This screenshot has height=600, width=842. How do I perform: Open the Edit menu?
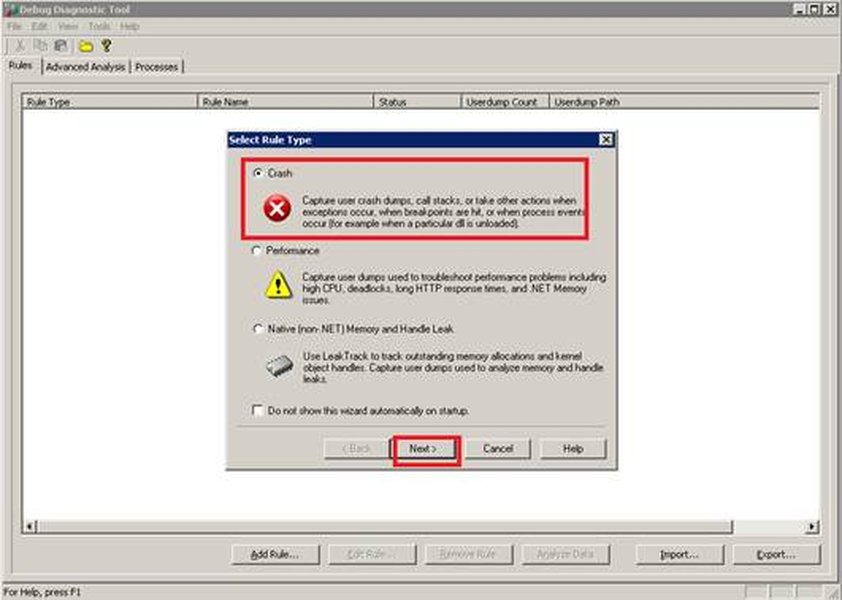pos(39,26)
